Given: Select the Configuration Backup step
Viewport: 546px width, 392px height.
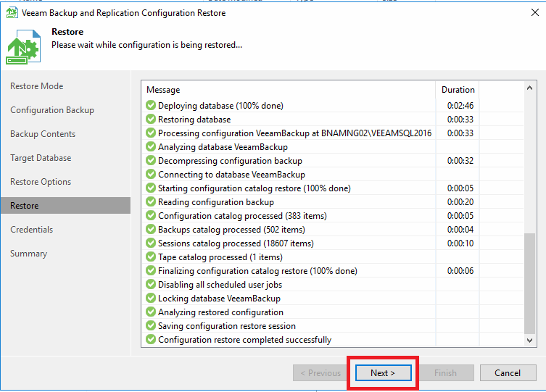Looking at the screenshot, I should pos(52,110).
